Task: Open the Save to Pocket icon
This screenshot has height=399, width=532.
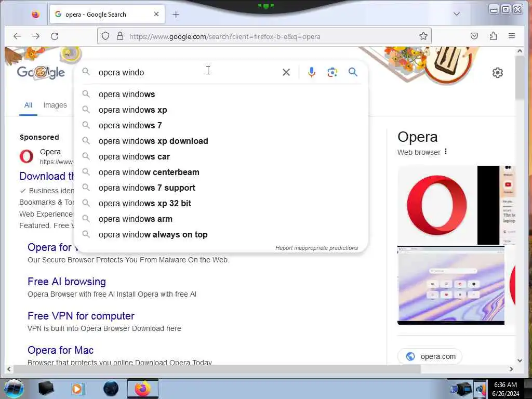Action: pos(474,36)
